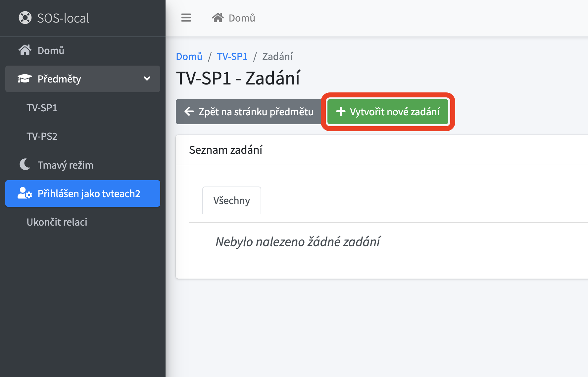Viewport: 588px width, 377px height.
Task: Expand the Předměty sidebar section
Action: [x=60, y=79]
